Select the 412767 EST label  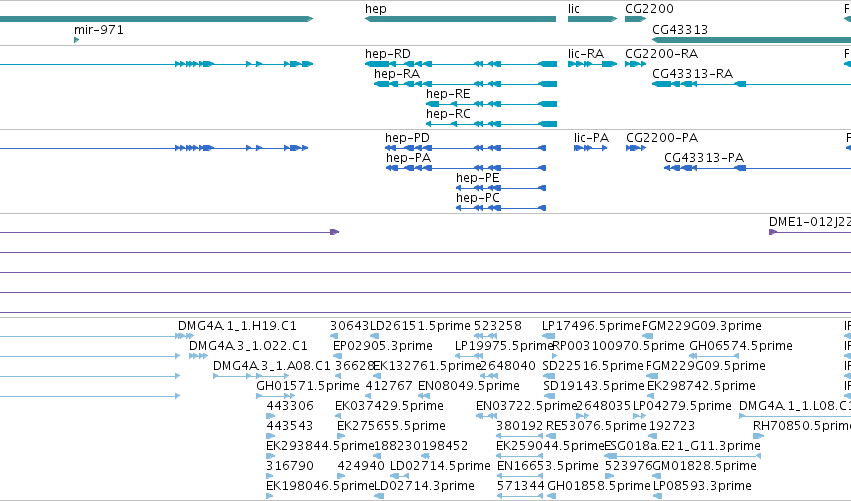[389, 386]
